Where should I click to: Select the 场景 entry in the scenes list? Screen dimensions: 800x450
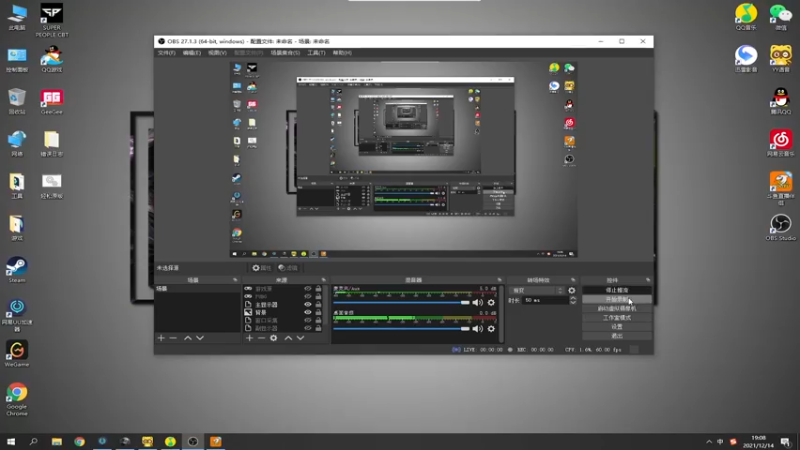(x=197, y=289)
